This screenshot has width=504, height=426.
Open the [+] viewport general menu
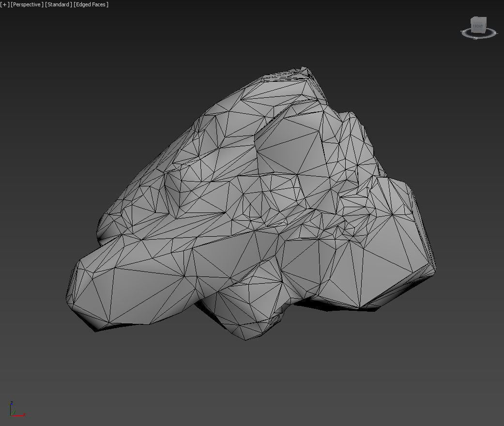tap(4, 4)
